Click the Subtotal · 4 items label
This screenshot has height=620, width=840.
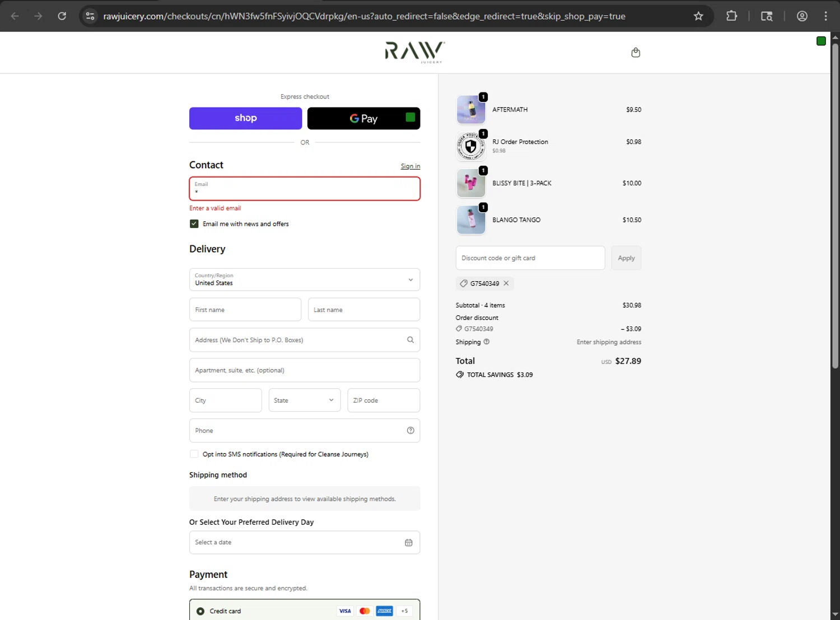click(x=480, y=305)
